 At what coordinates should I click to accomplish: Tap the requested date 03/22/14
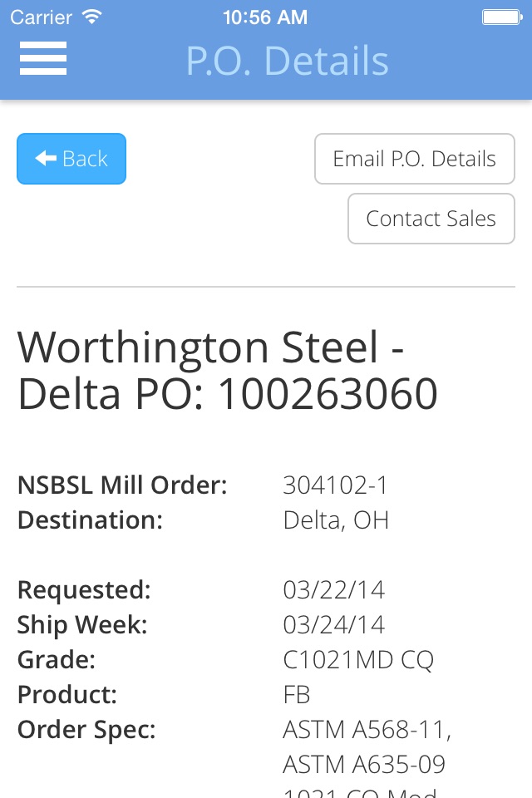point(334,590)
